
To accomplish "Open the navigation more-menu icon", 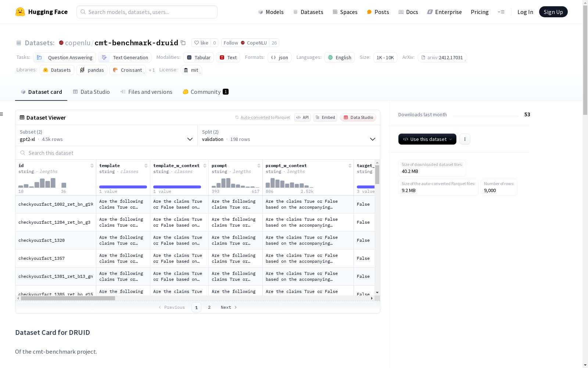I will [x=501, y=12].
